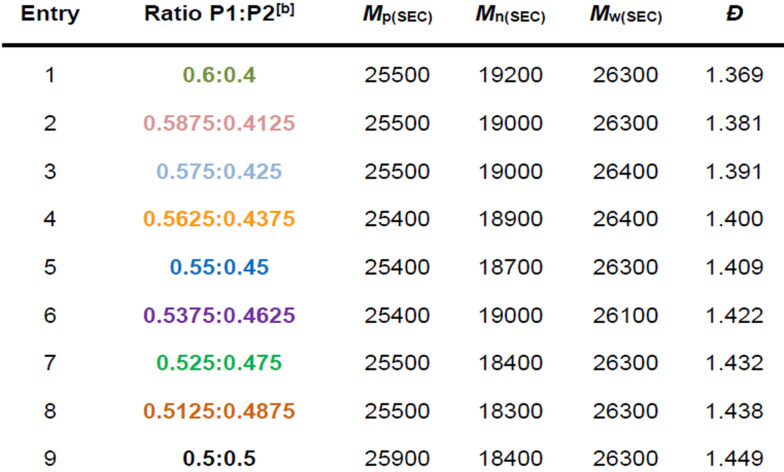Click the purple 0.5375:0.4625 ratio
This screenshot has width=784, height=472.
[x=219, y=315]
